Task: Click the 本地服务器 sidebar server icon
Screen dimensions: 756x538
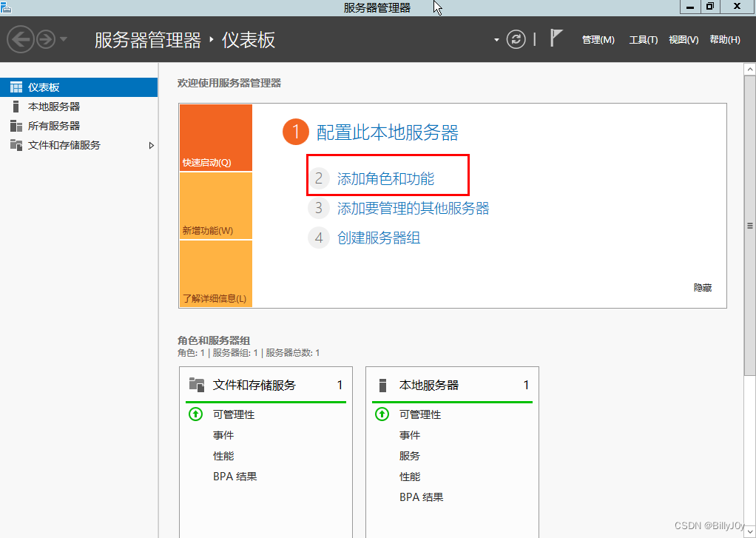Action: (16, 107)
